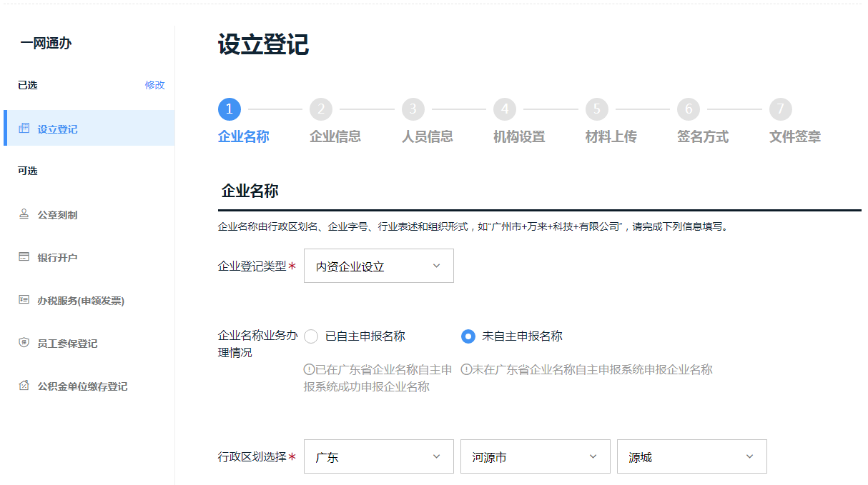Open the 企业登记类型 dropdown
The height and width of the screenshot is (485, 868).
pyautogui.click(x=378, y=266)
